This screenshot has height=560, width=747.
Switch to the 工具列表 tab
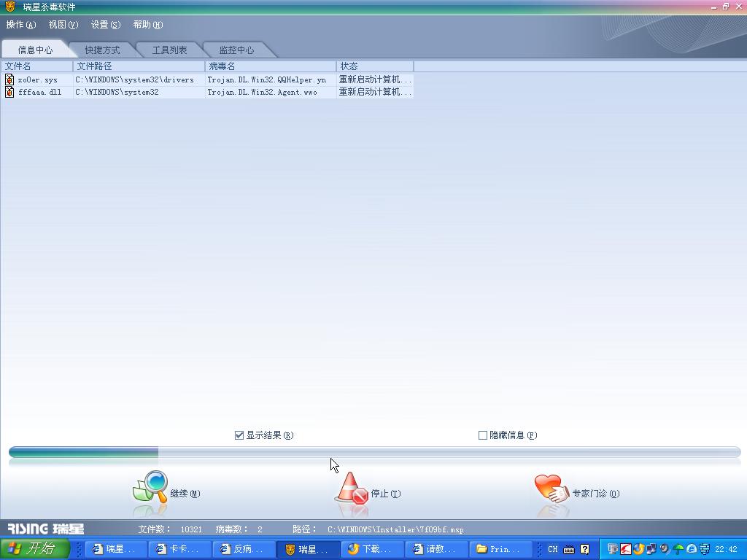[x=169, y=50]
